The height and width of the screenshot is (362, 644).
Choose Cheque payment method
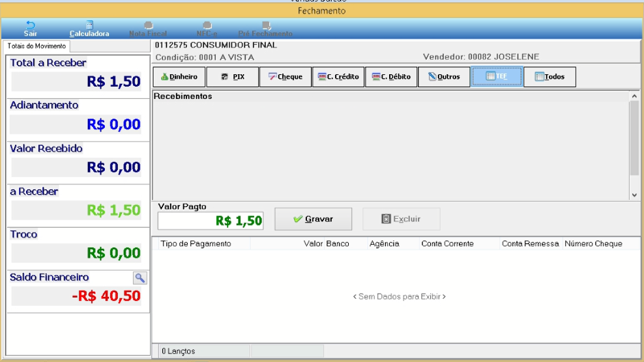(x=285, y=77)
